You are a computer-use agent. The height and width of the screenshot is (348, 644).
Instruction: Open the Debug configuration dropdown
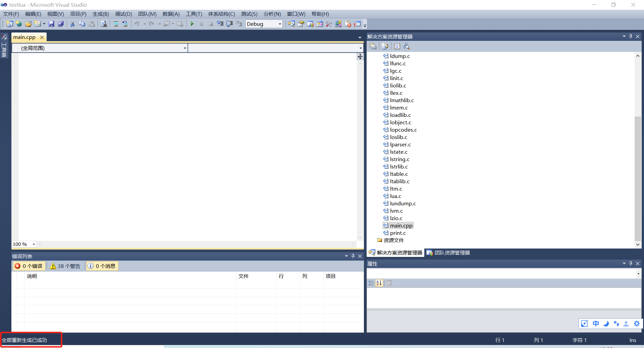point(264,24)
